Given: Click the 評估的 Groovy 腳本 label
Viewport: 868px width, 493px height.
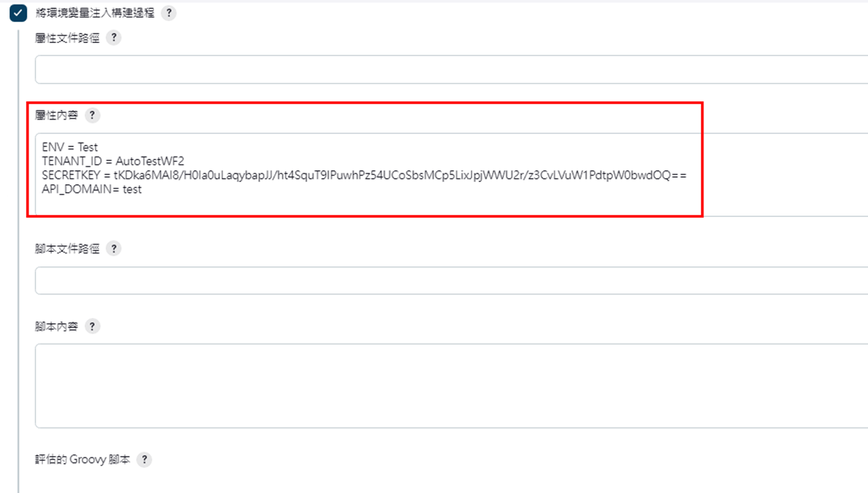Looking at the screenshot, I should tap(82, 460).
